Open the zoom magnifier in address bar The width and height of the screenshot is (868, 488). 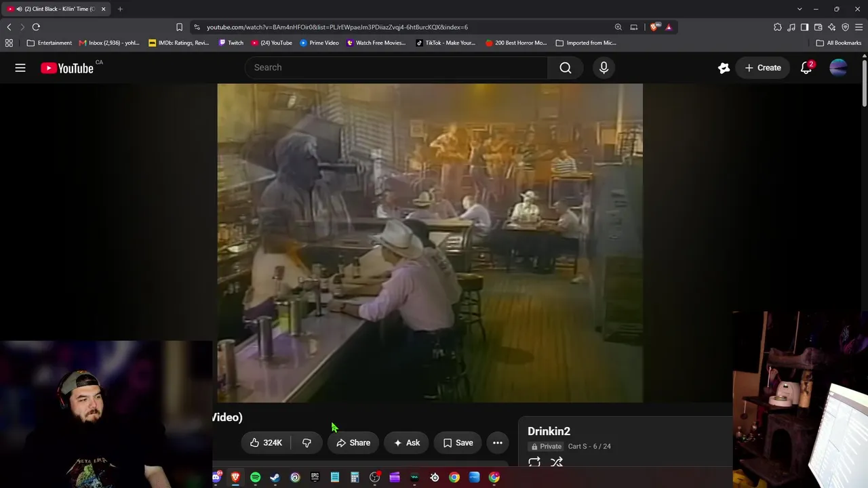pos(618,27)
